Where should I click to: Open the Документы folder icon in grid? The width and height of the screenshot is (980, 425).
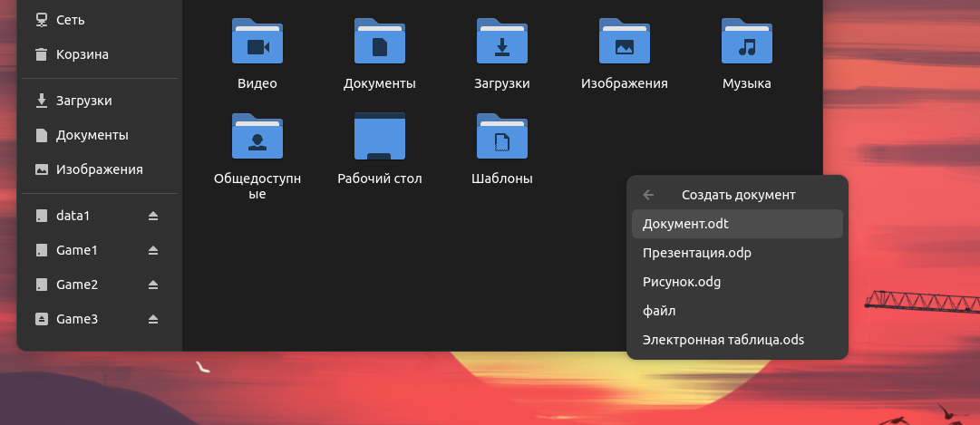[x=379, y=42]
